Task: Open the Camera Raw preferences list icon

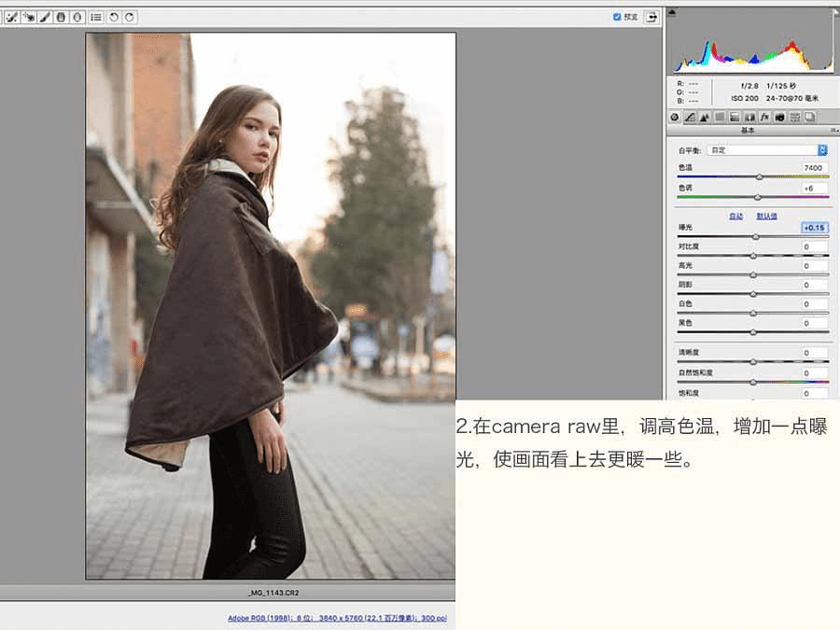Action: click(x=96, y=17)
